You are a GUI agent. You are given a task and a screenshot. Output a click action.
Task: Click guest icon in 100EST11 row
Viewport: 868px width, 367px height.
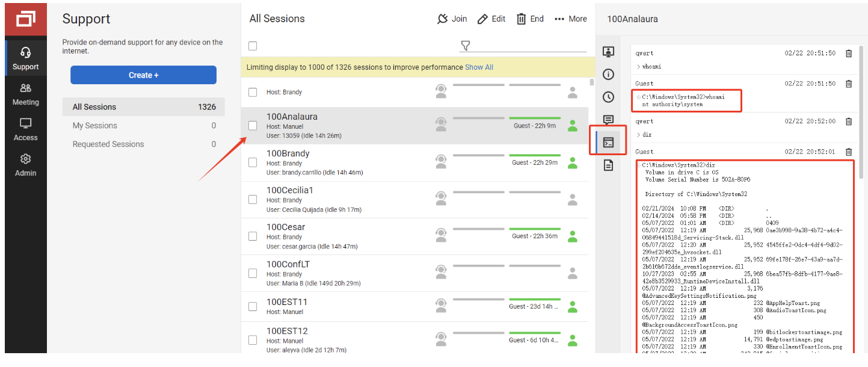(x=573, y=306)
